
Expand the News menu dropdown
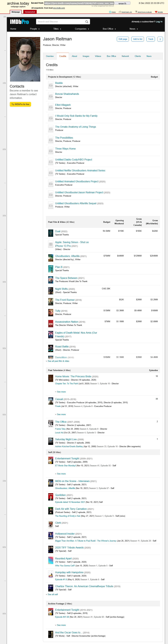click(x=134, y=29)
